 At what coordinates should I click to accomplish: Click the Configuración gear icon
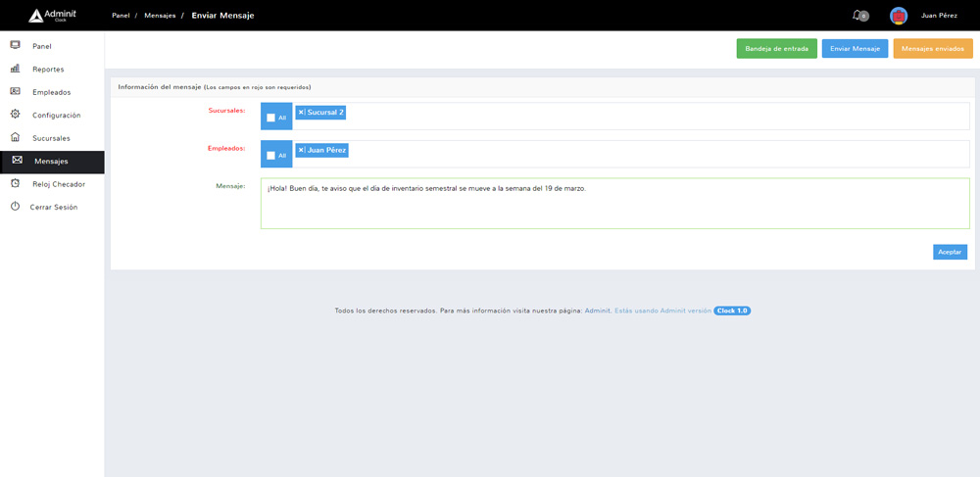[15, 115]
